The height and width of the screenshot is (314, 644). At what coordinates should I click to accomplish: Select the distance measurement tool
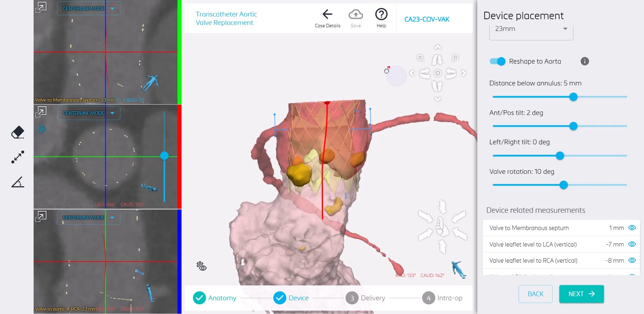17,157
